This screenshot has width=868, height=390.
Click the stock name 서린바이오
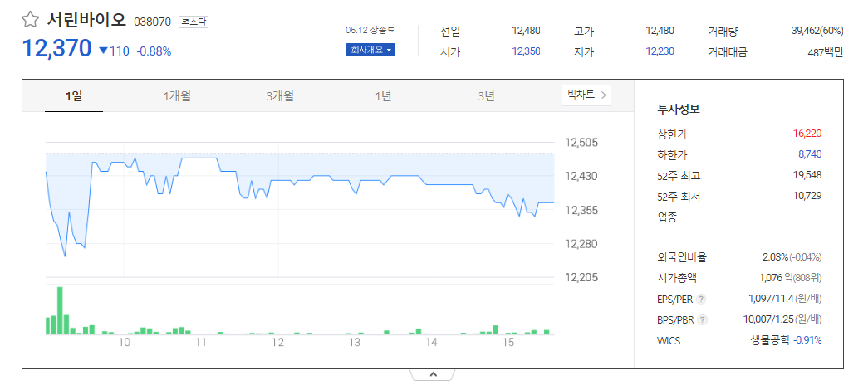(86, 21)
